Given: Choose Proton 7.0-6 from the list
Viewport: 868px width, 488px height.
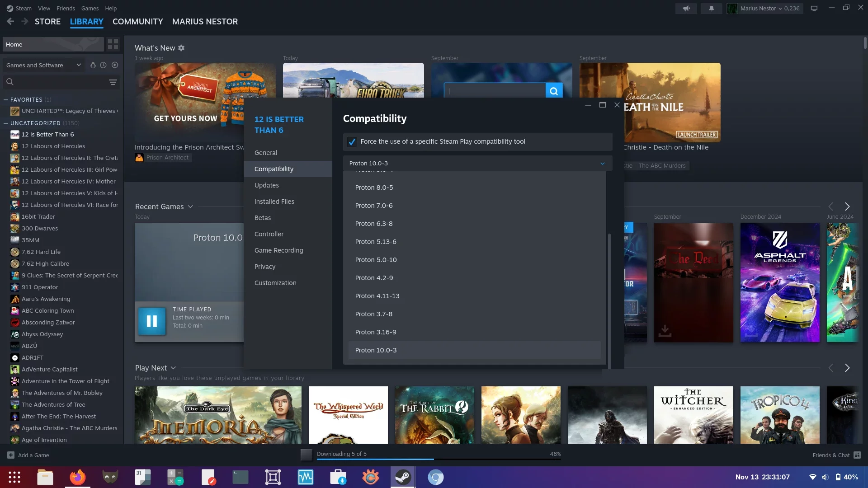Looking at the screenshot, I should [x=374, y=206].
